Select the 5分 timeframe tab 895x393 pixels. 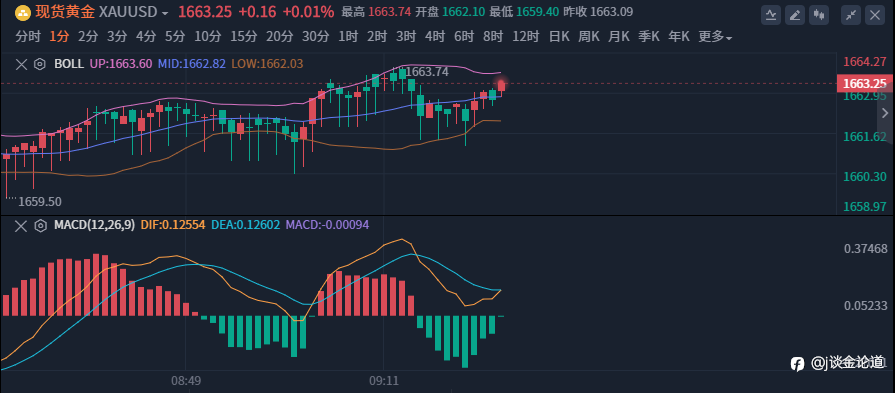tap(175, 37)
